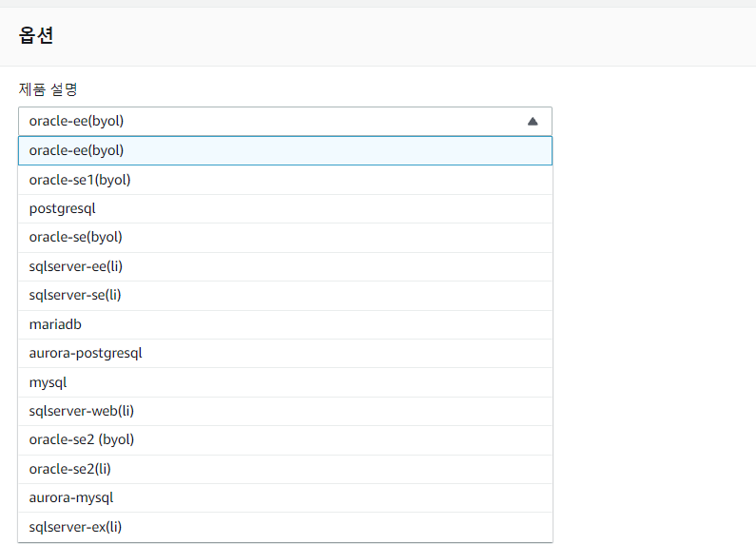Image resolution: width=756 pixels, height=544 pixels.
Task: Pick oracle-se2(li) option
Action: click(285, 469)
